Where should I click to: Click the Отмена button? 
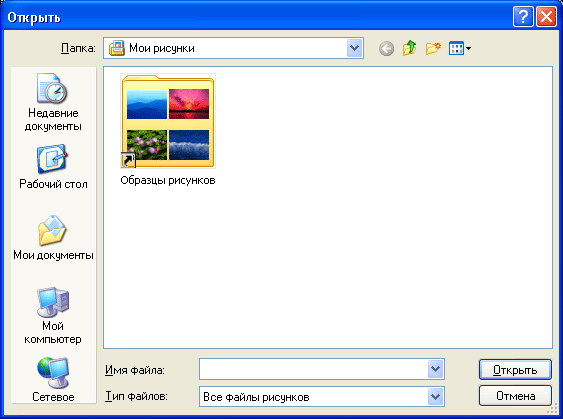tap(515, 396)
